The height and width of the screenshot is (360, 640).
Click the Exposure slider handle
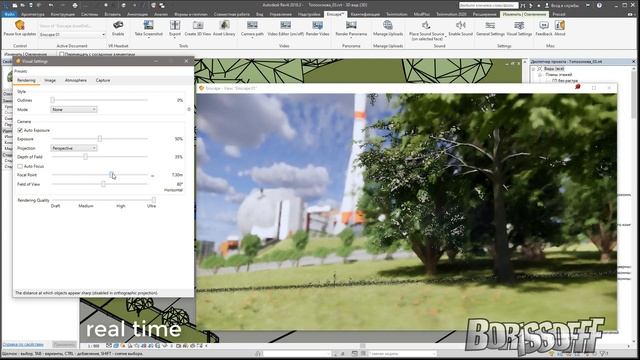(x=100, y=139)
